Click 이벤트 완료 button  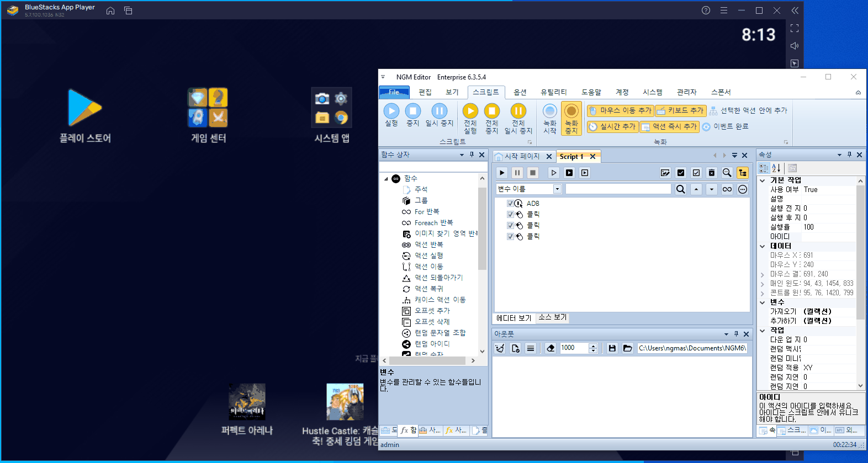coord(726,126)
